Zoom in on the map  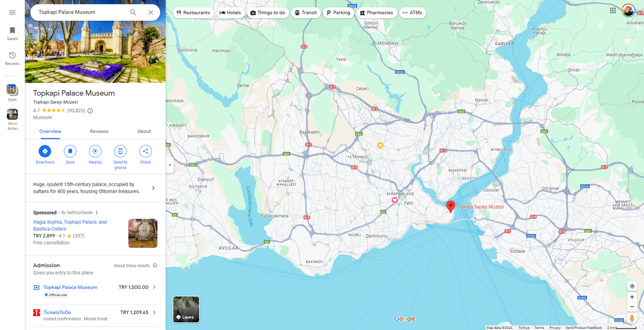coord(632,297)
